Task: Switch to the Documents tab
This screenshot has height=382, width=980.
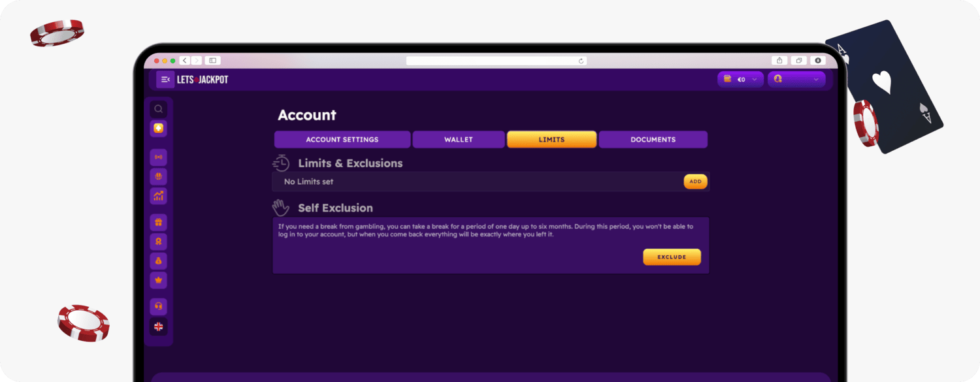Action: (653, 140)
